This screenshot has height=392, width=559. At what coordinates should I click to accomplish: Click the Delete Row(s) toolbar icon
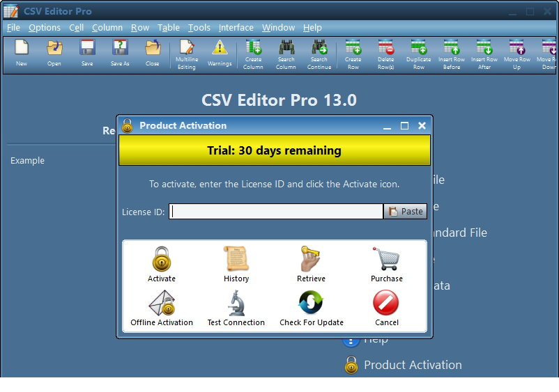pos(385,54)
